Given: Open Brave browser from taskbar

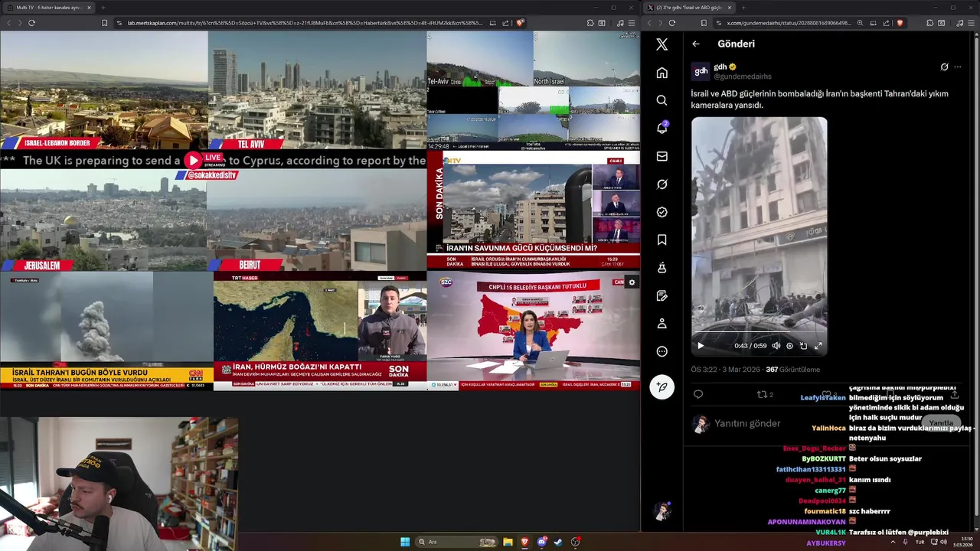Looking at the screenshot, I should click(x=524, y=542).
